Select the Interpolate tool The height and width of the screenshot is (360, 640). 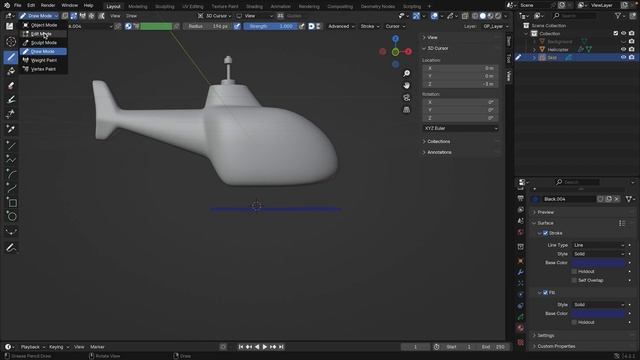11,232
